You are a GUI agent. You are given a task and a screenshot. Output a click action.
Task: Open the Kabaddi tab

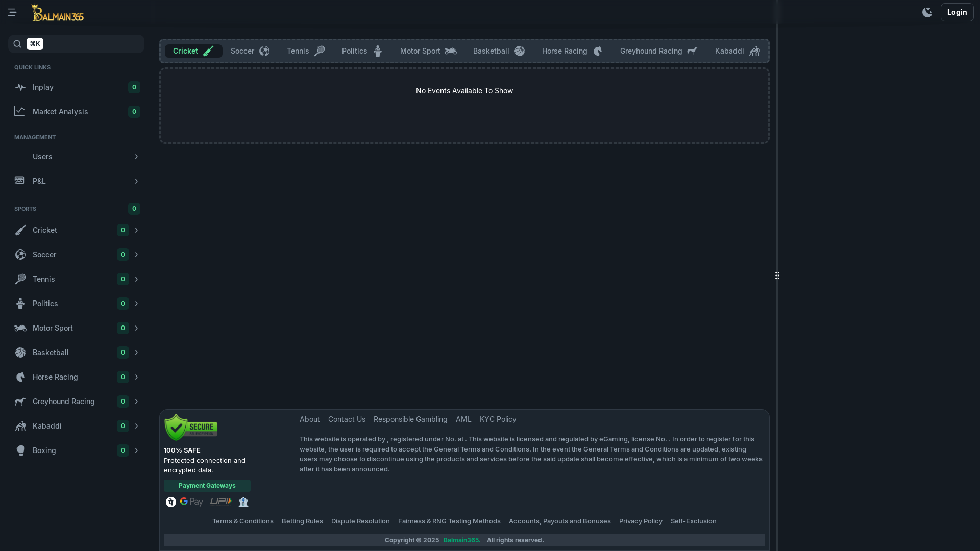click(x=737, y=51)
